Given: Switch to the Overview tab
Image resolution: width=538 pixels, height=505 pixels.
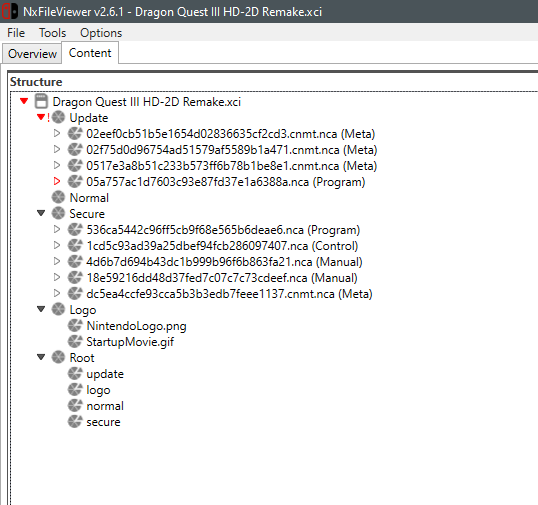Looking at the screenshot, I should coord(32,54).
